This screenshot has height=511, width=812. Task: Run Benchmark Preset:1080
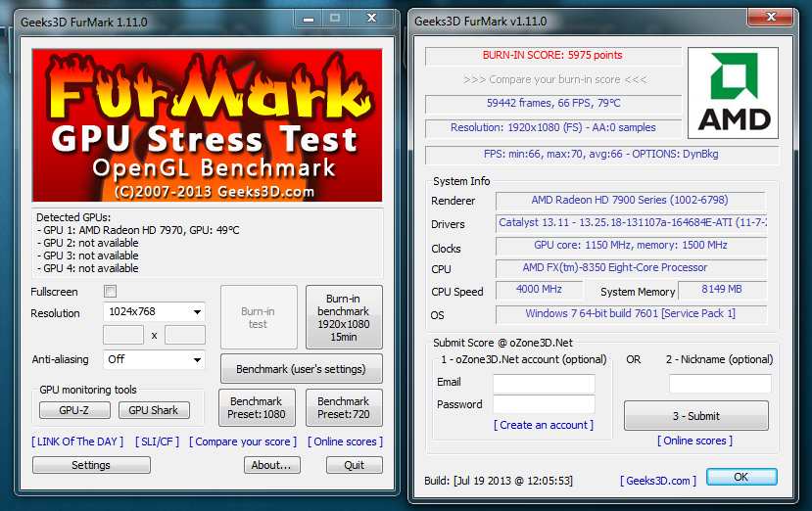pyautogui.click(x=257, y=408)
